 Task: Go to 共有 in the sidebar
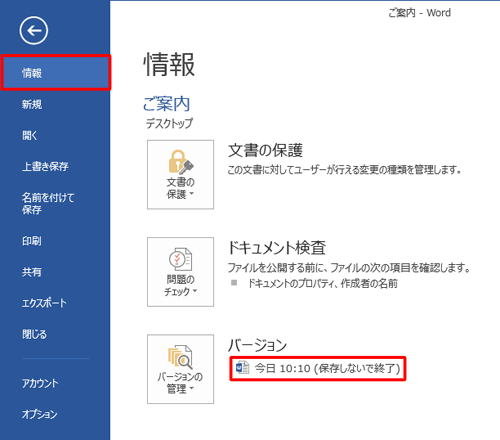(32, 272)
